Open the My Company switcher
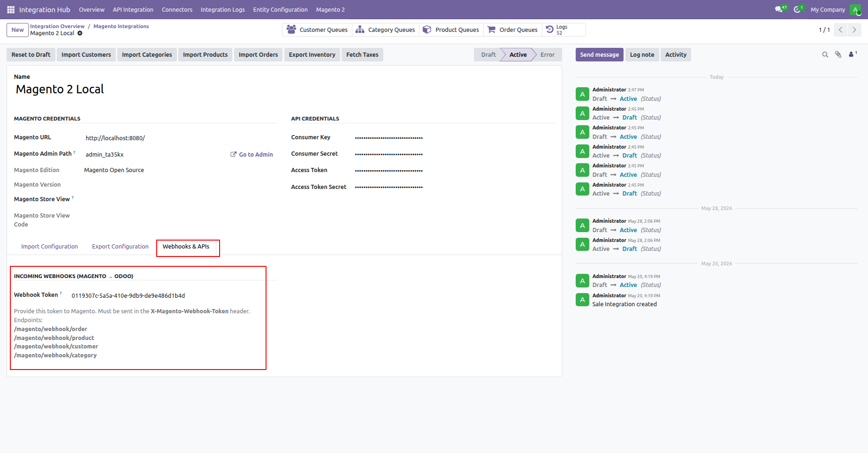Viewport: 868px width, 453px height. [x=828, y=9]
